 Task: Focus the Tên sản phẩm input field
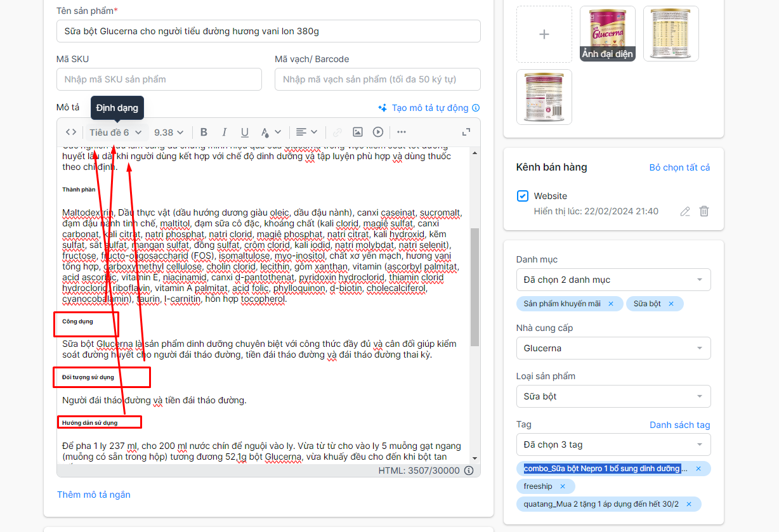point(268,31)
